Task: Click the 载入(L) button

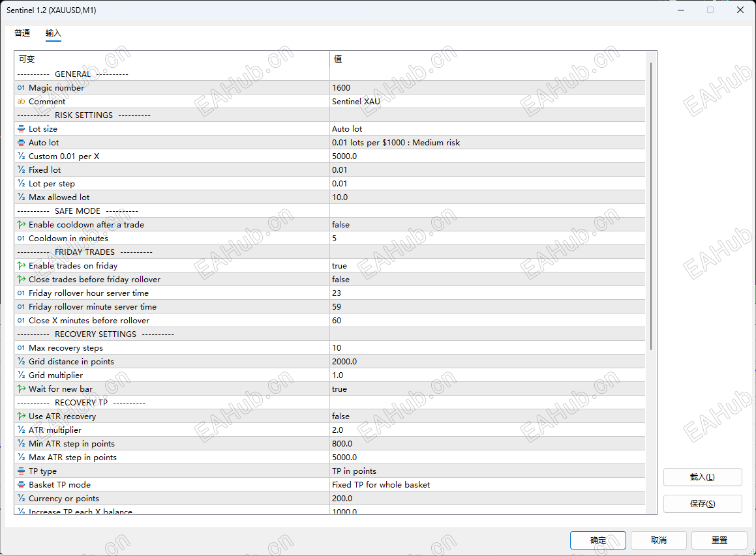Action: [x=703, y=477]
